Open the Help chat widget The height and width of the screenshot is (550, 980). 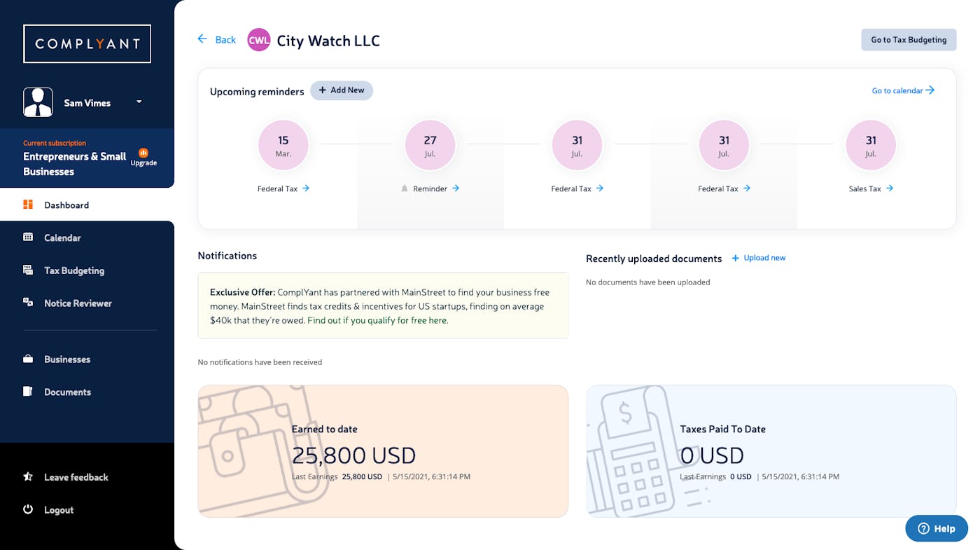[x=937, y=528]
